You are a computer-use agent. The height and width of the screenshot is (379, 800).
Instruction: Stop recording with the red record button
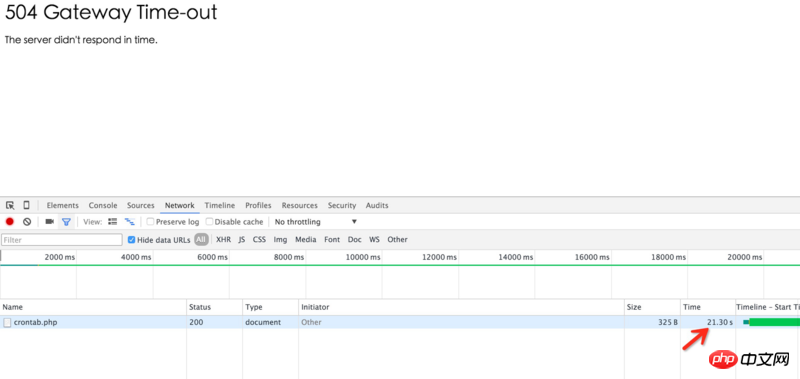10,222
